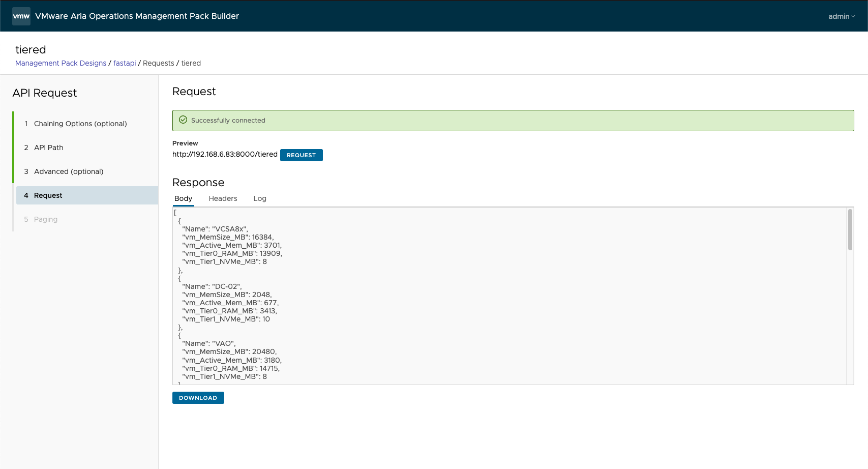Click the Successfully connected banner message
This screenshot has width=868, height=469.
228,121
